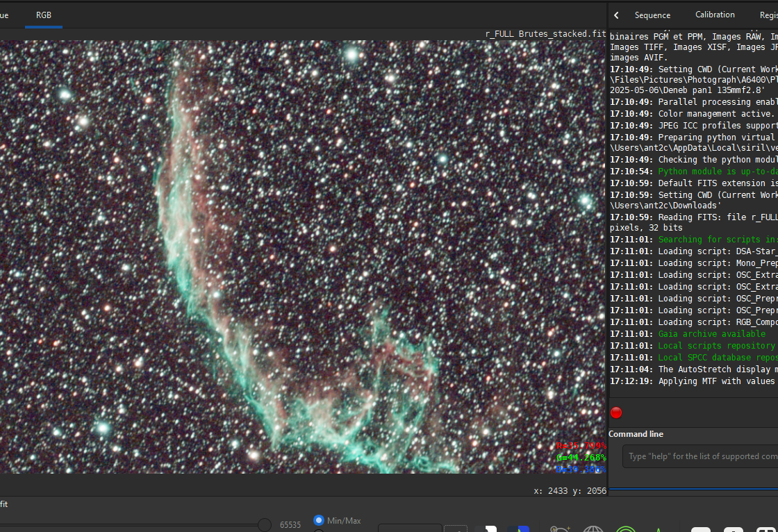Click the 'Local SPCC database' log line
Viewport: 778px width, 532px height.
(x=694, y=358)
